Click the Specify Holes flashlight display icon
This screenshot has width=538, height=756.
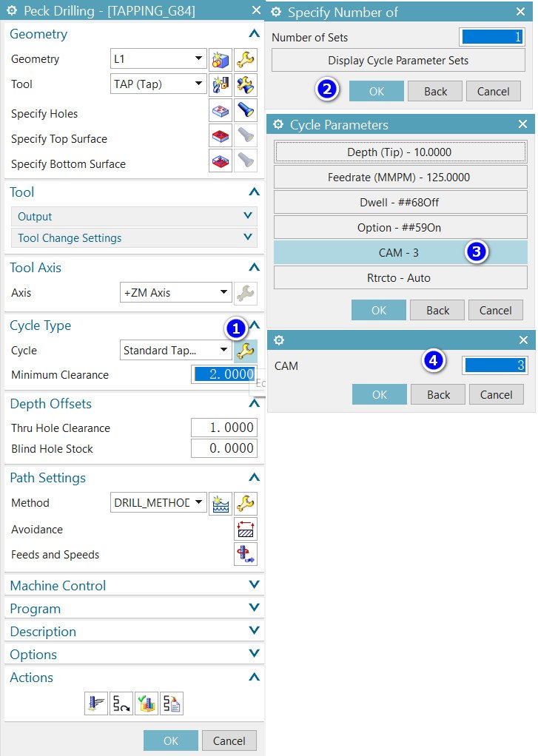[246, 110]
